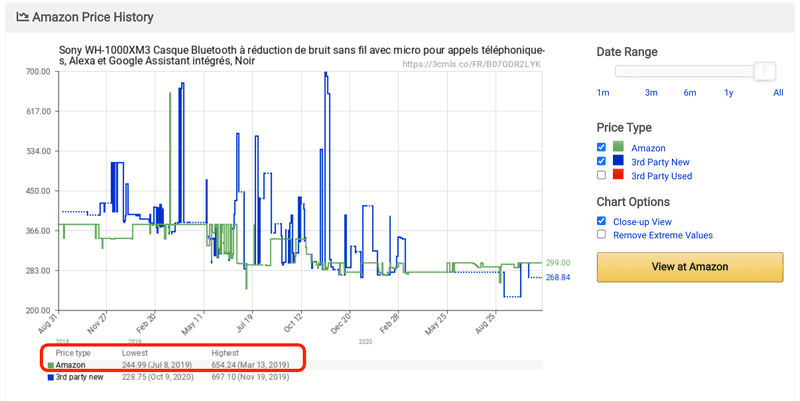Image resolution: width=800 pixels, height=401 pixels.
Task: Disable the Close-up View checkbox
Action: (602, 220)
